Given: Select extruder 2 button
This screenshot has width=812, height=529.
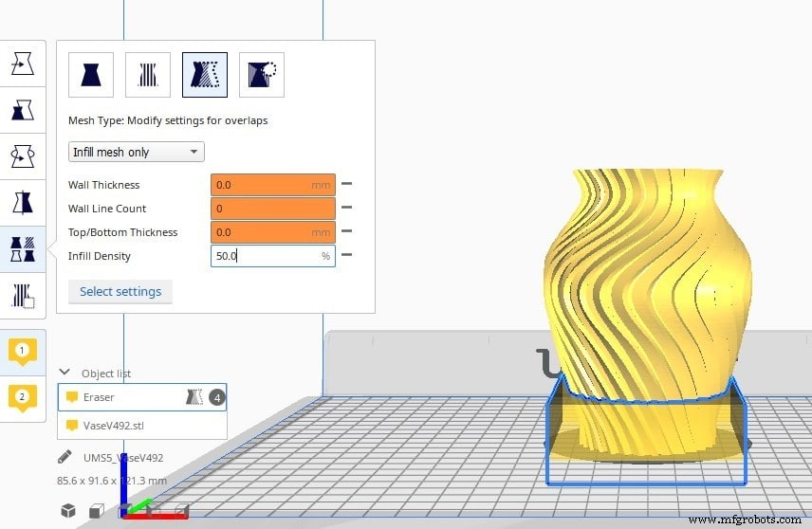Looking at the screenshot, I should pos(22,398).
